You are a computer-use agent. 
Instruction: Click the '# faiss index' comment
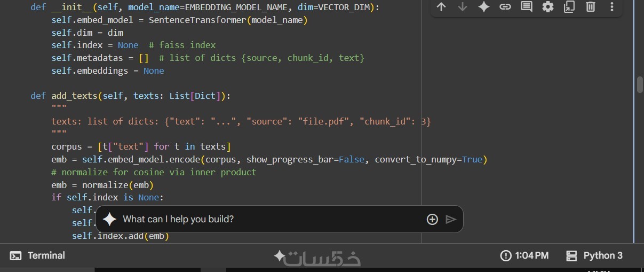[x=182, y=45]
